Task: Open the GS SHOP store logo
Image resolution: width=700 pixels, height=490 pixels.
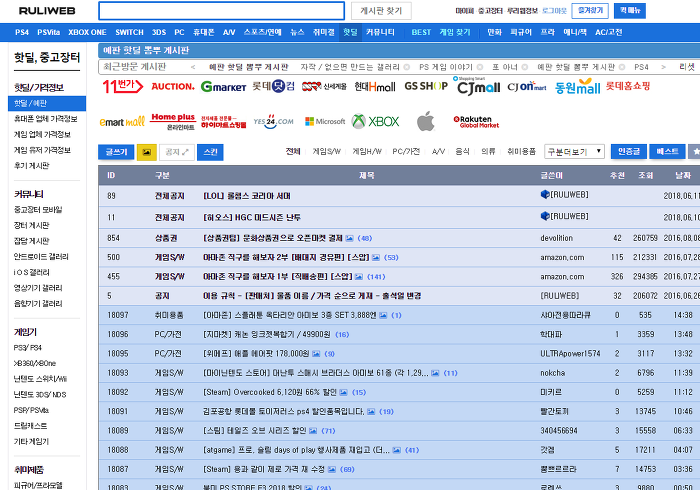Action: [426, 86]
